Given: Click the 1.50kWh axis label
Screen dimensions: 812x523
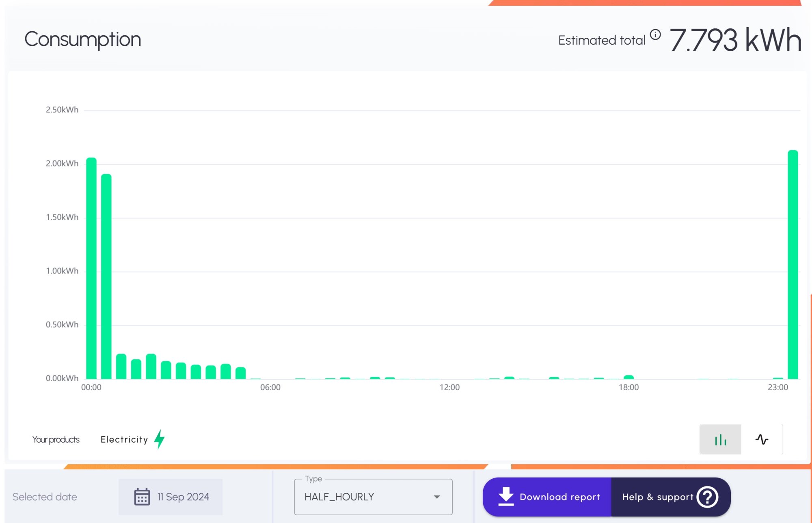Looking at the screenshot, I should [x=62, y=217].
